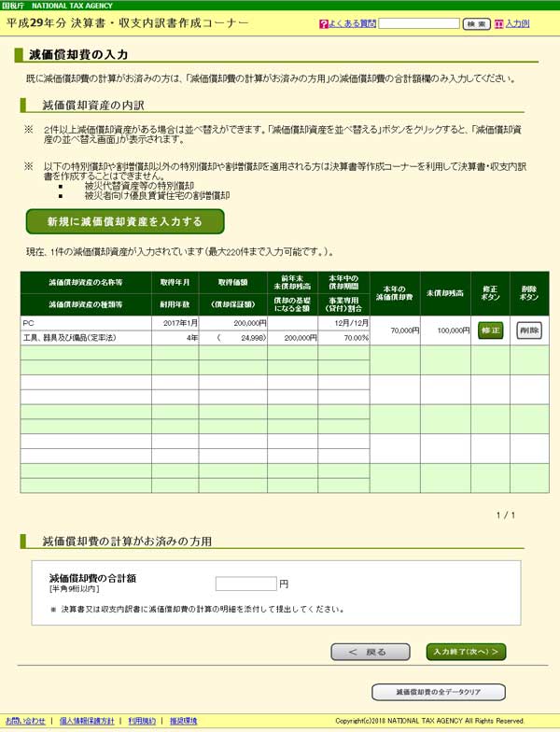560x732 pixels.
Task: Open the よくある質問 link
Action: click(x=352, y=23)
